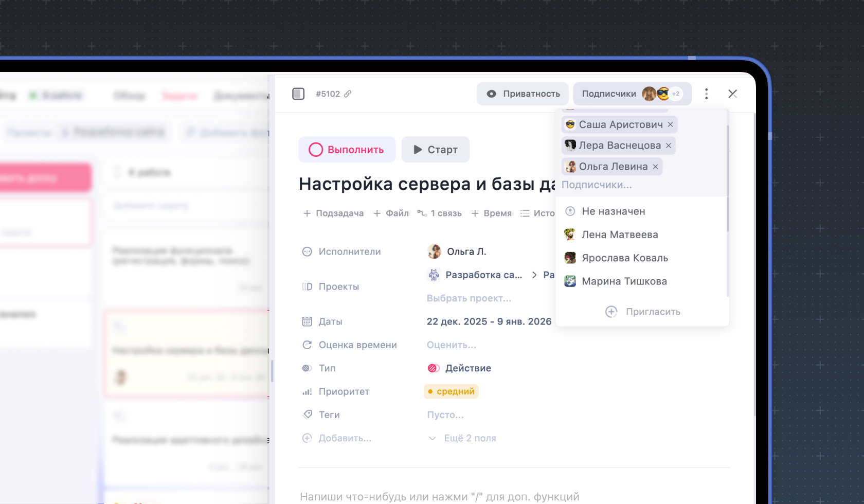Open the three-dot options menu
Viewport: 864px width, 504px height.
coord(707,94)
